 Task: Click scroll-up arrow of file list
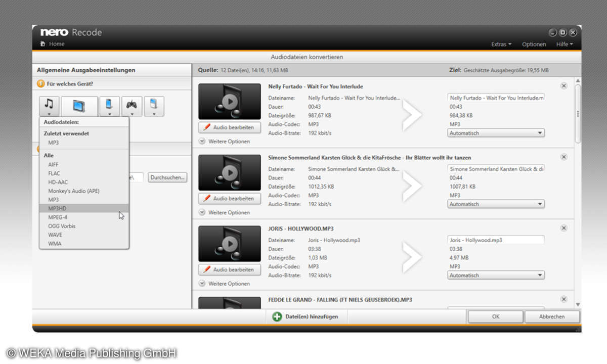coord(578,81)
